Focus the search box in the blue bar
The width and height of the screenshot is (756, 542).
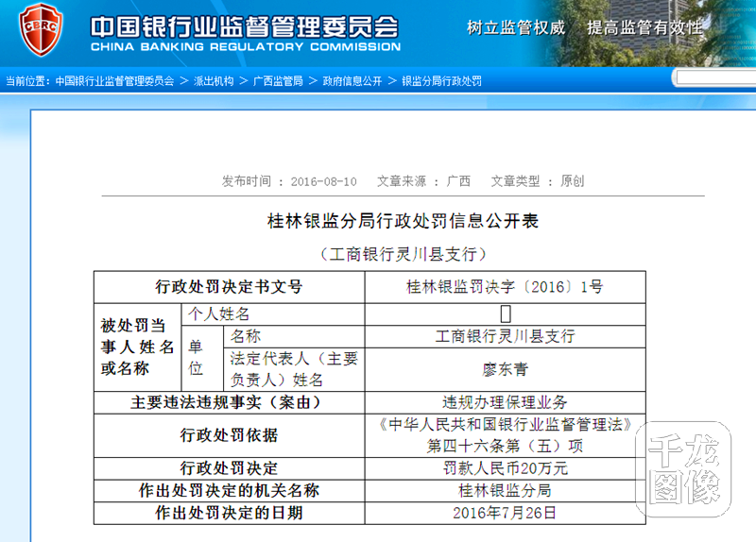[x=716, y=78]
